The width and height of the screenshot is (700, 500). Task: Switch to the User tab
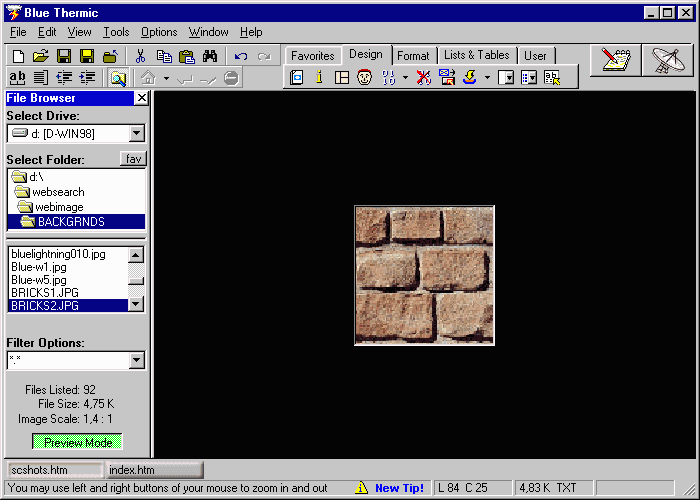[535, 56]
